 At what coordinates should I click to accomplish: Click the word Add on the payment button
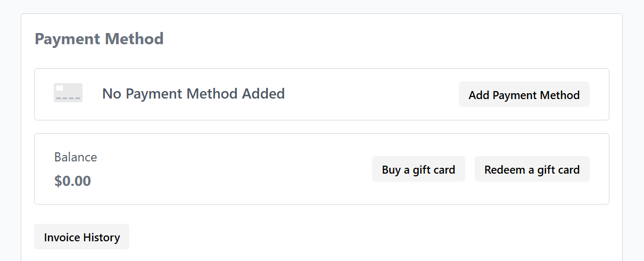[x=479, y=95]
